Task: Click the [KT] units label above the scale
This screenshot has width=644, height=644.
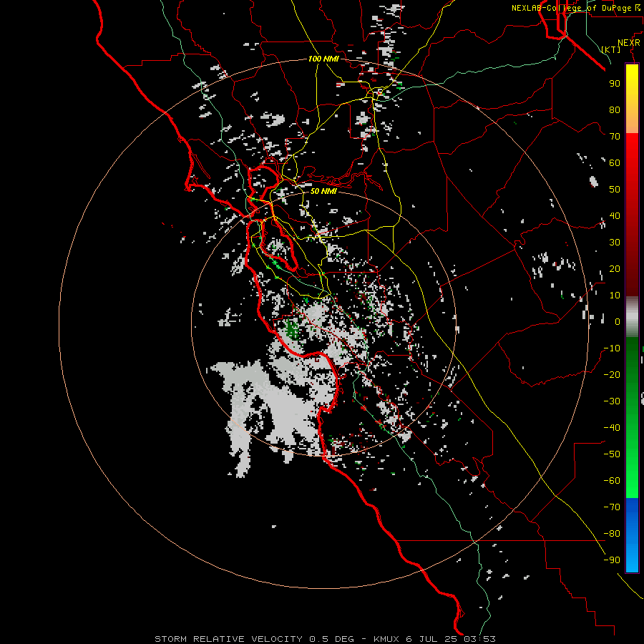Action: [x=611, y=49]
